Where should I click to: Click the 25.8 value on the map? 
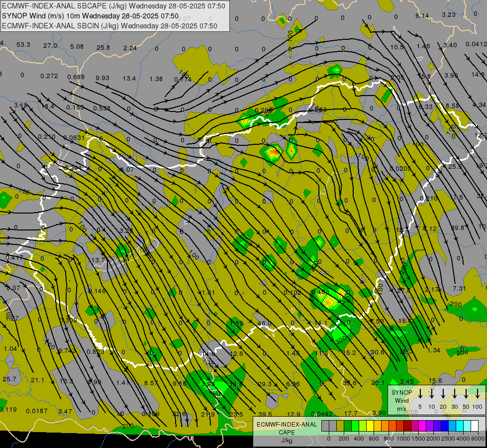click(103, 48)
